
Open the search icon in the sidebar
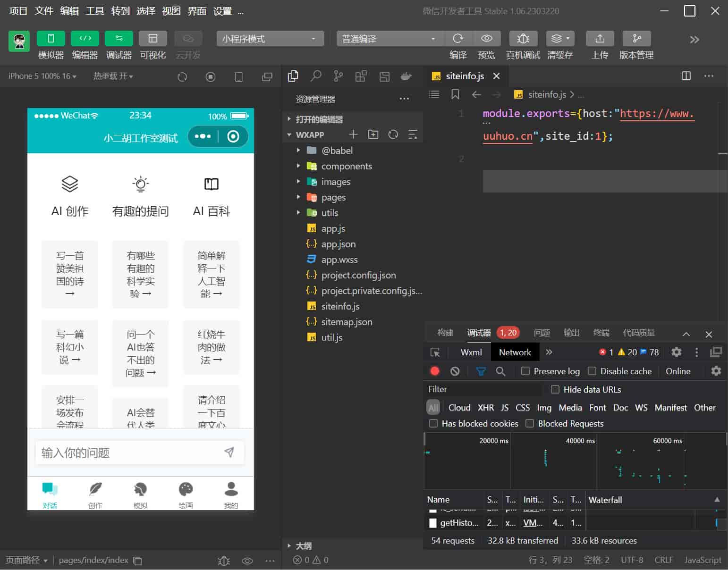click(x=316, y=76)
